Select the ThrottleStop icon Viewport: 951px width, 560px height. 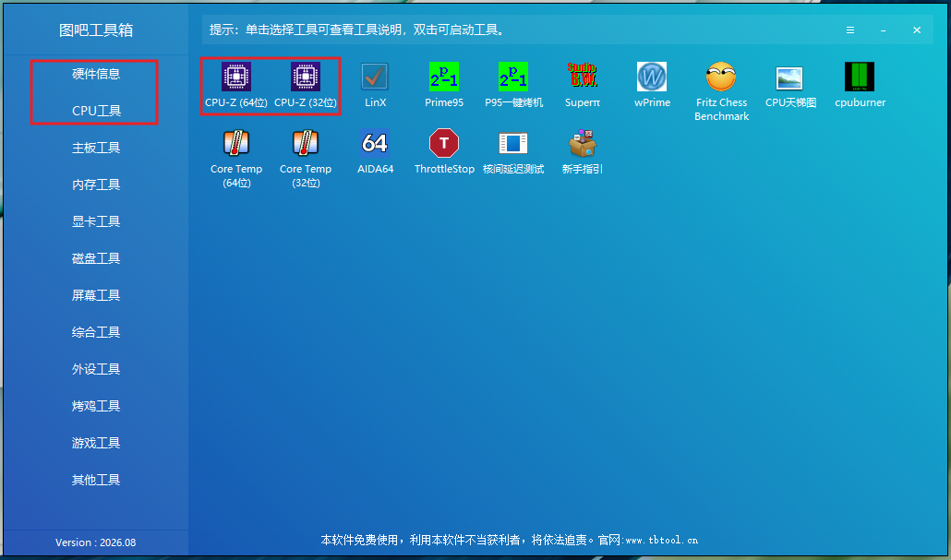click(x=444, y=144)
